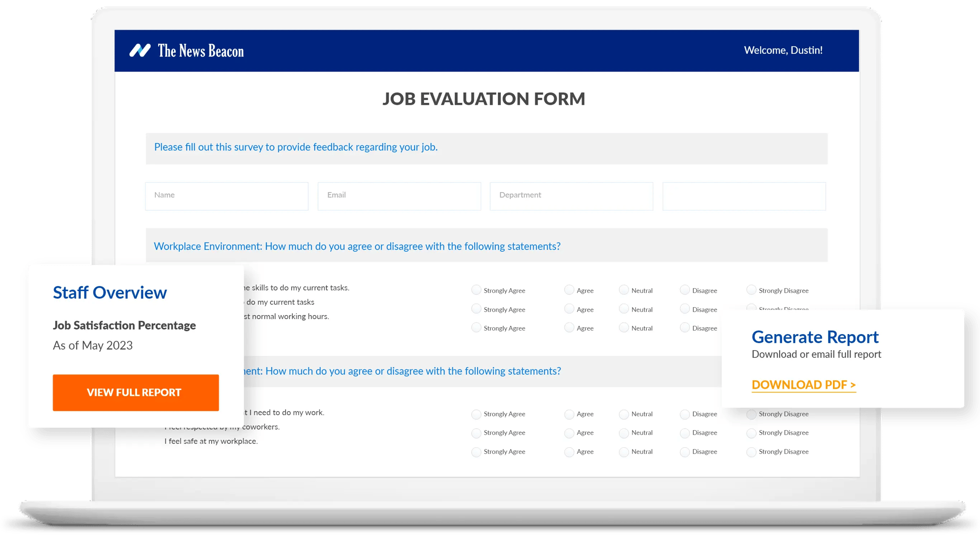Expand the Department dropdown field

coord(571,195)
